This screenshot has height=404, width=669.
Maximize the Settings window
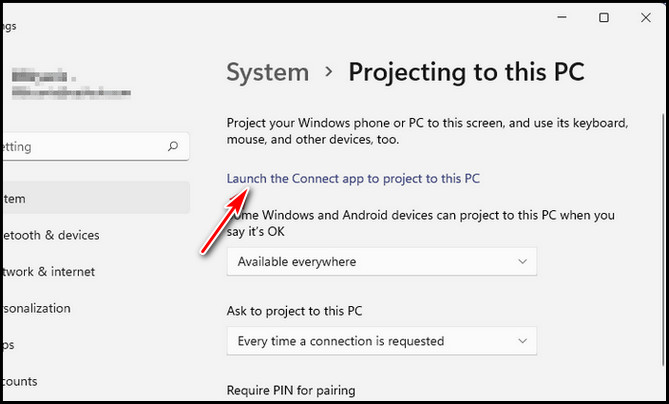tap(604, 17)
